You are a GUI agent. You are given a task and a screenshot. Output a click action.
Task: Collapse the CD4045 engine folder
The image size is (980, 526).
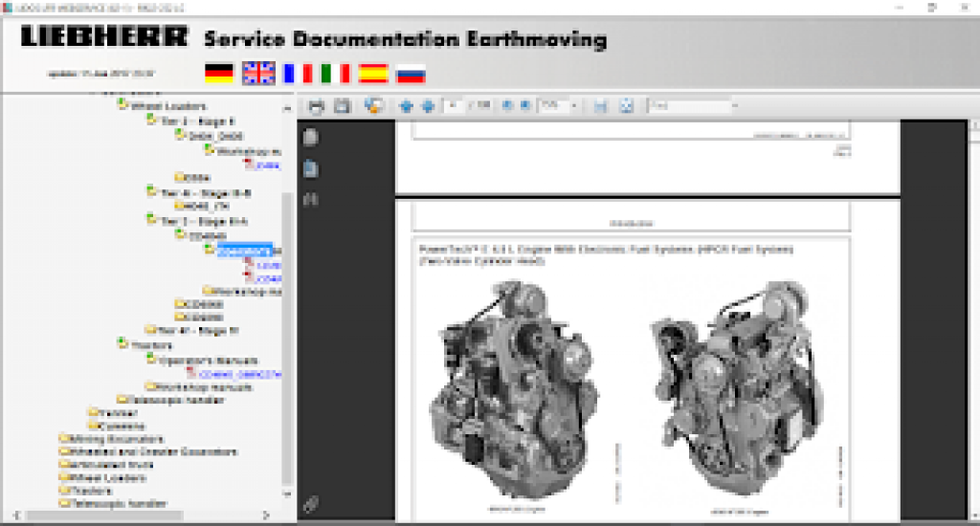click(180, 234)
